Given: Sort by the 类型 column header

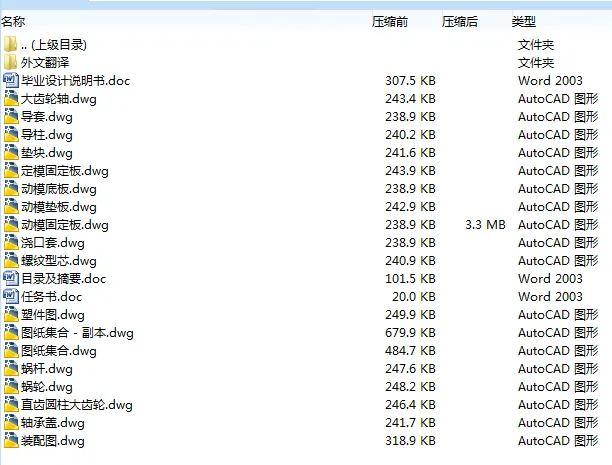Looking at the screenshot, I should click(523, 21).
